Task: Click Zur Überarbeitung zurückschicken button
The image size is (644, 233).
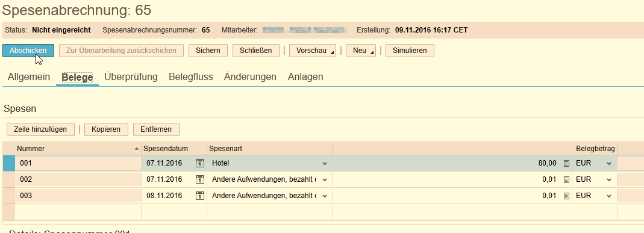Action: pos(121,51)
